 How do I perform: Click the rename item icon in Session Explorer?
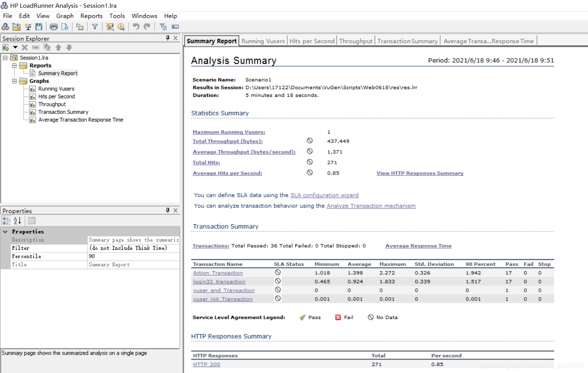(x=36, y=48)
